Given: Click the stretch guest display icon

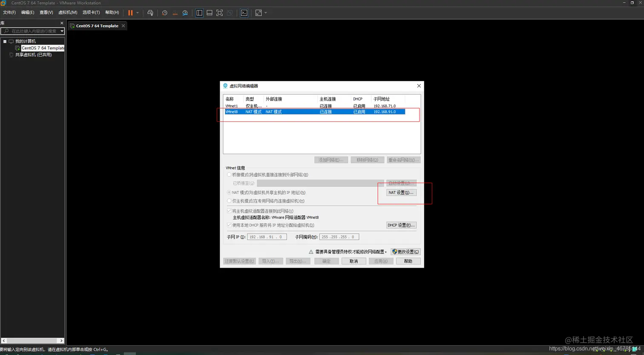Looking at the screenshot, I should [x=259, y=13].
